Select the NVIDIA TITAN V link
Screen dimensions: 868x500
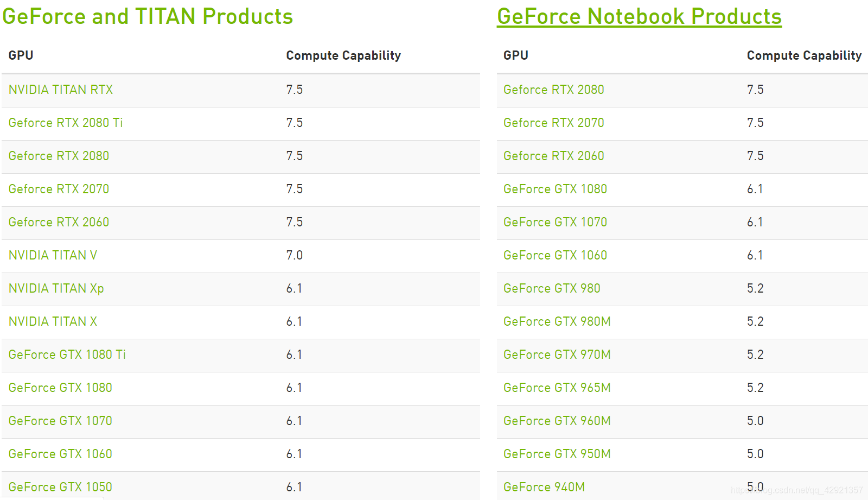(x=53, y=255)
